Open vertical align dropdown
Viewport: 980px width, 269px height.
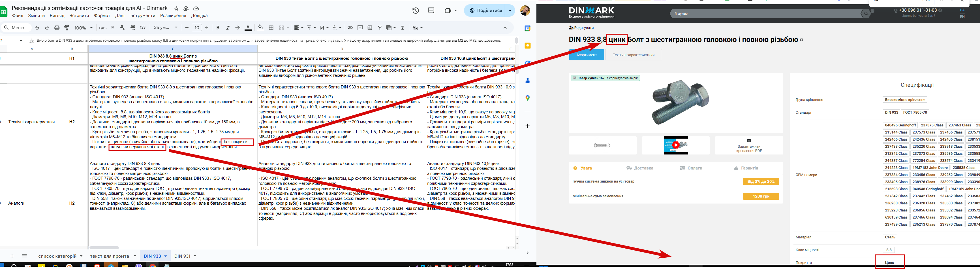[x=311, y=28]
